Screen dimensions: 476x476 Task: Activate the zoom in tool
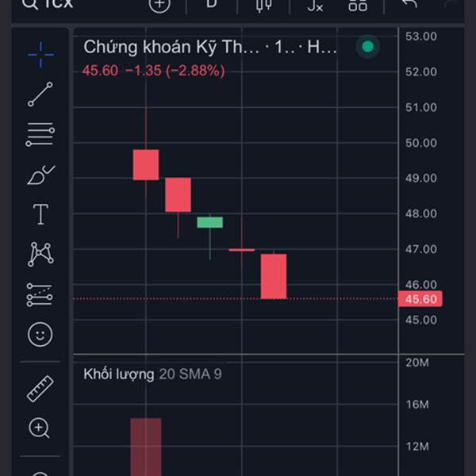tap(40, 428)
